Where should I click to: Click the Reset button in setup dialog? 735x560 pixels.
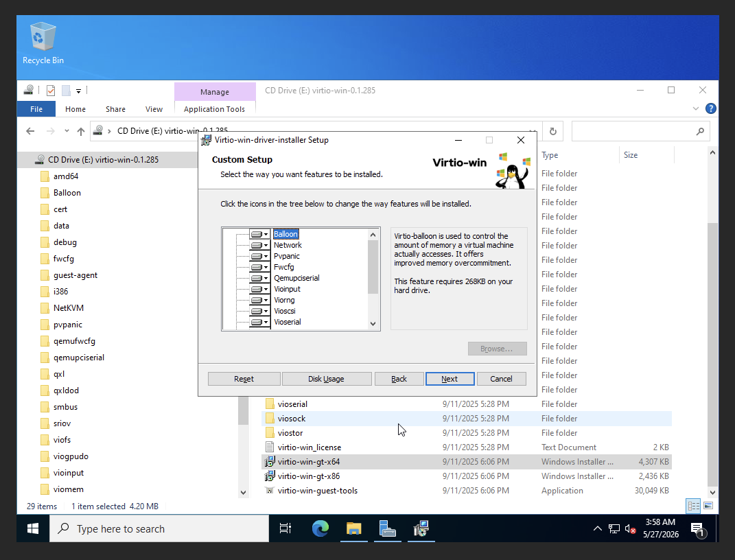244,379
